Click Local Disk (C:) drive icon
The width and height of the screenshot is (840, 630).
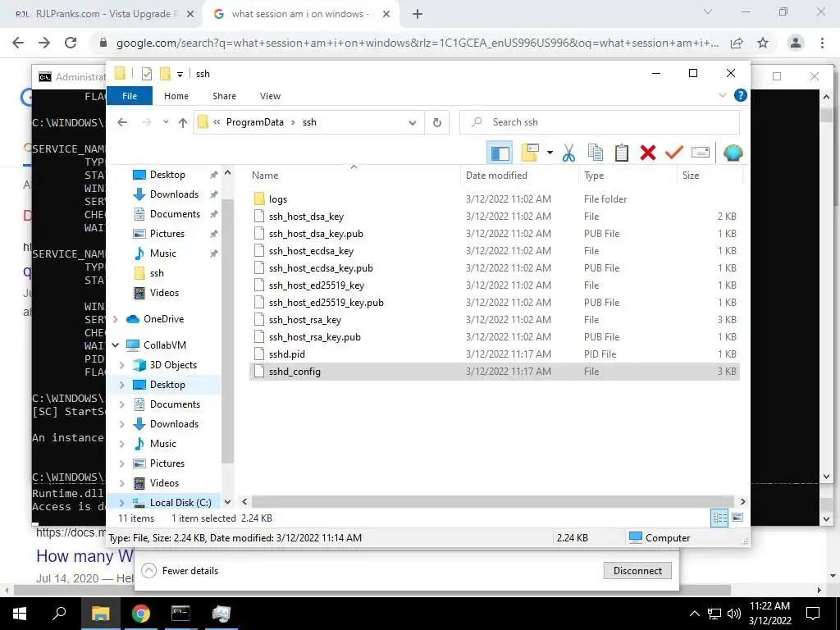(x=139, y=503)
